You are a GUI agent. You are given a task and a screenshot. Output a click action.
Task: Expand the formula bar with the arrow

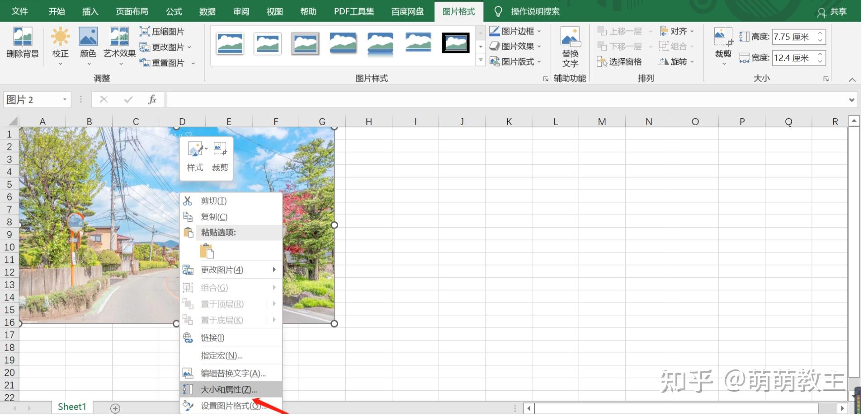coord(852,100)
